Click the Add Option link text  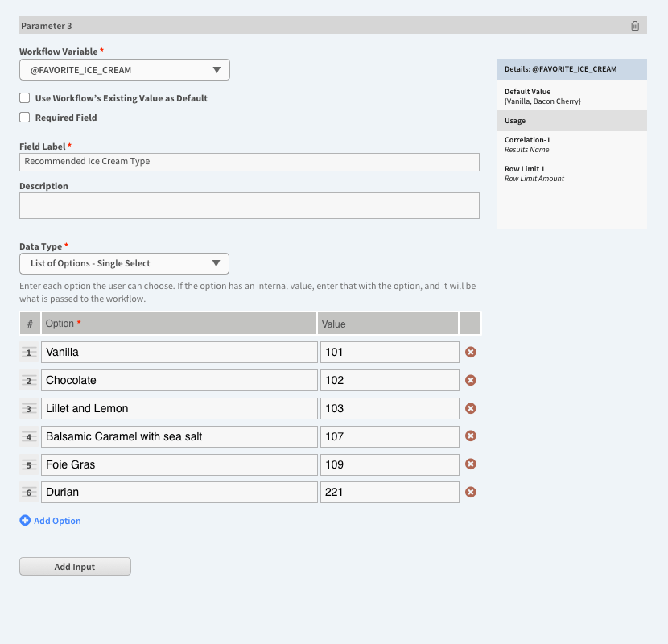click(57, 521)
